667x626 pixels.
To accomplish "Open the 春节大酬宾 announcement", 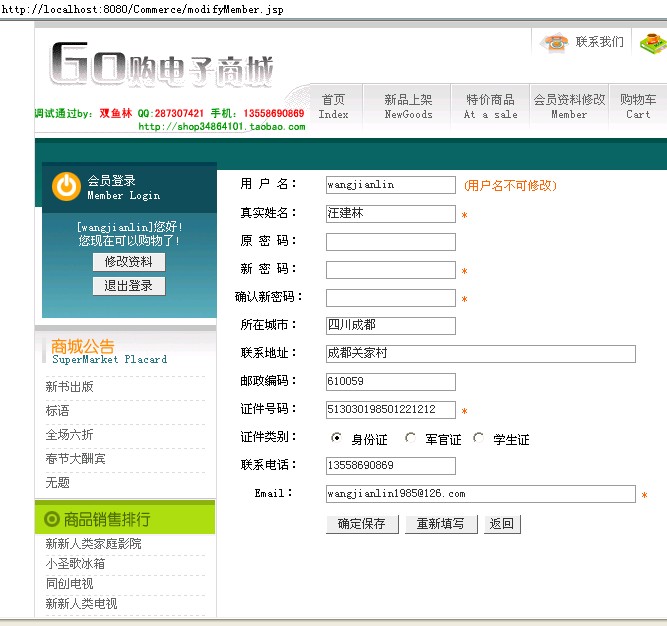I will tap(75, 458).
